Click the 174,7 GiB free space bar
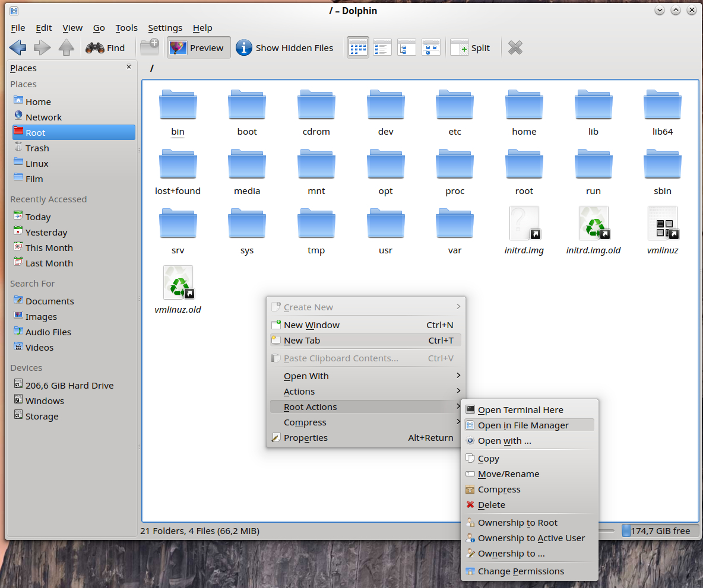Viewport: 703px width, 588px height. point(660,530)
